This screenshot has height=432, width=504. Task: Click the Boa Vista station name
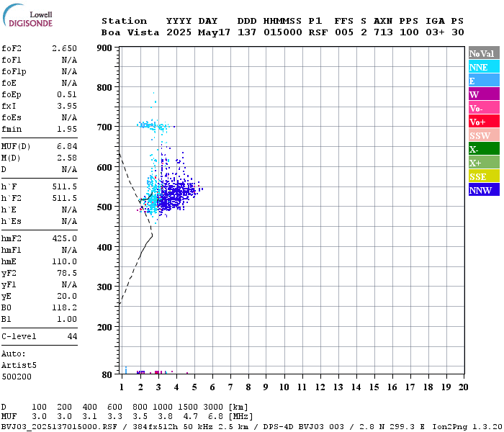[x=130, y=32]
